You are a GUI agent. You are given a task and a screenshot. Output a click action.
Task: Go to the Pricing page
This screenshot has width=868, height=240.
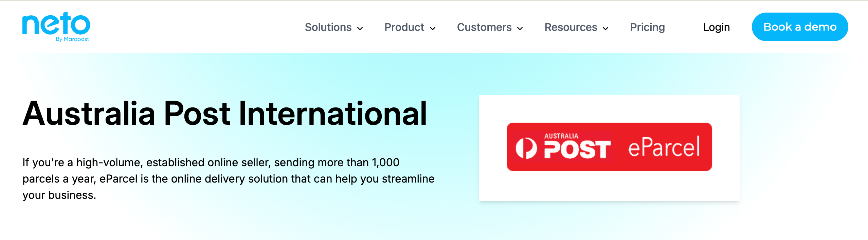(647, 27)
